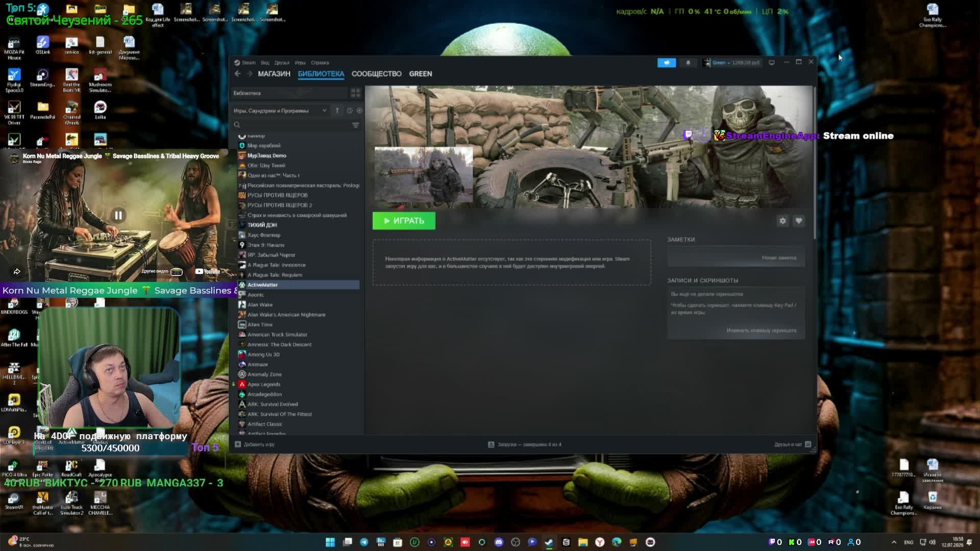Switch to МАГАЗИН tab
Screen dimensions: 980x551
tap(274, 74)
